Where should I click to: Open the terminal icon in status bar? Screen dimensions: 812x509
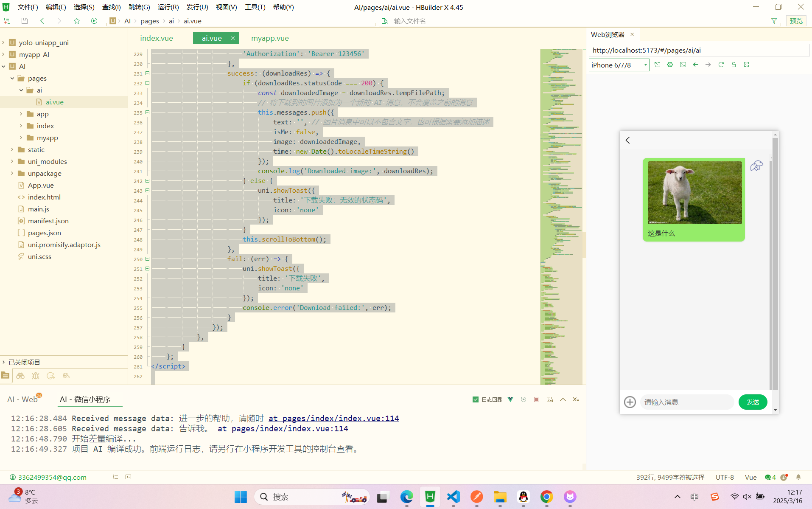point(129,477)
